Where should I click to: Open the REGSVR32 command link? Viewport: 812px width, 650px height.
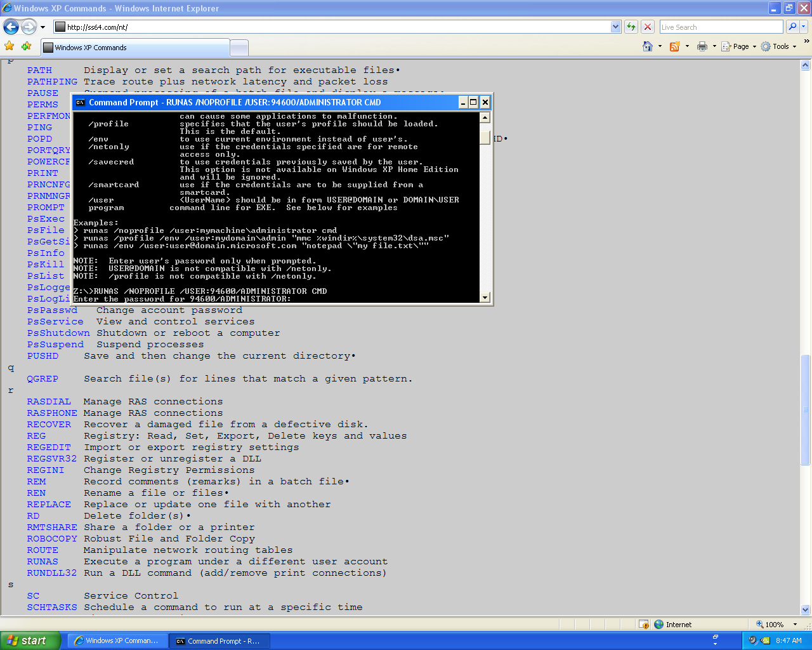[52, 458]
